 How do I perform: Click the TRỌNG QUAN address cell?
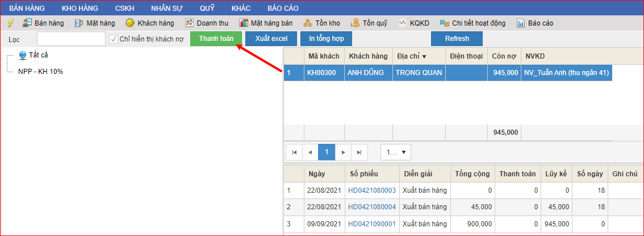tap(419, 73)
